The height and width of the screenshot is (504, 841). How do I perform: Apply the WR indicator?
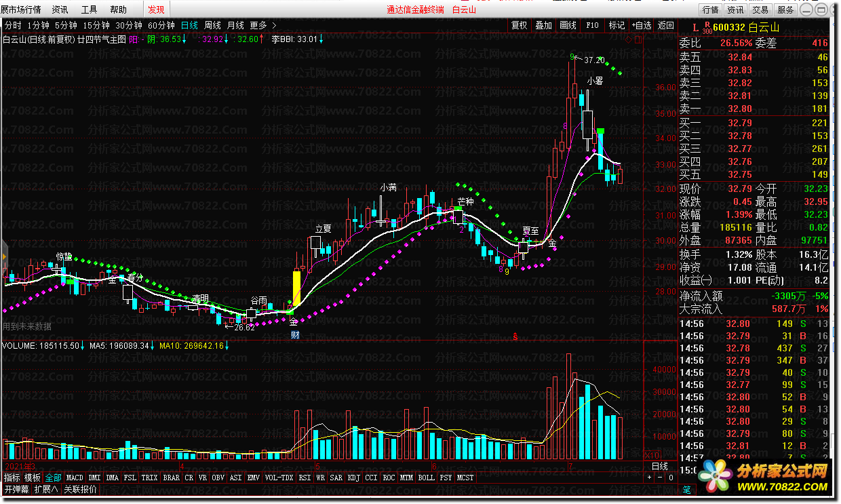click(x=321, y=478)
